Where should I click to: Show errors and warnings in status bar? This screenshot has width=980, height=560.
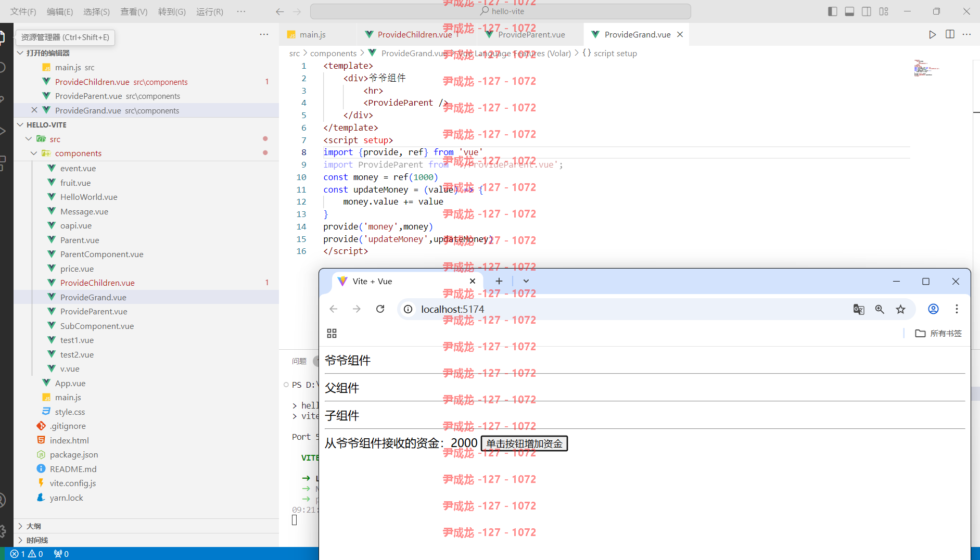click(x=27, y=554)
